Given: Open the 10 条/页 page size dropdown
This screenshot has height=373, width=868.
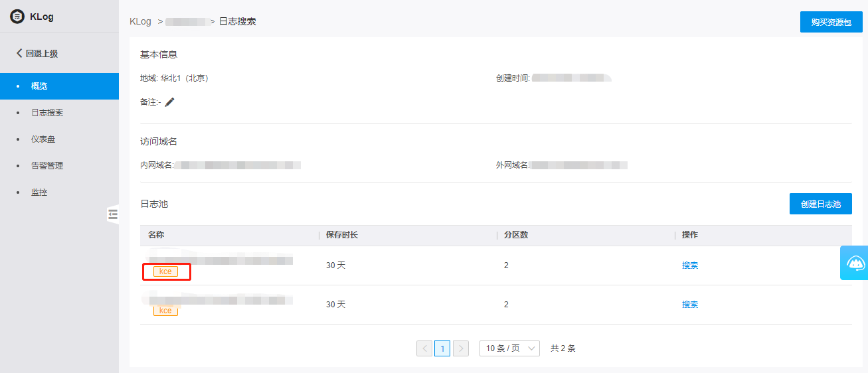Looking at the screenshot, I should pos(509,348).
